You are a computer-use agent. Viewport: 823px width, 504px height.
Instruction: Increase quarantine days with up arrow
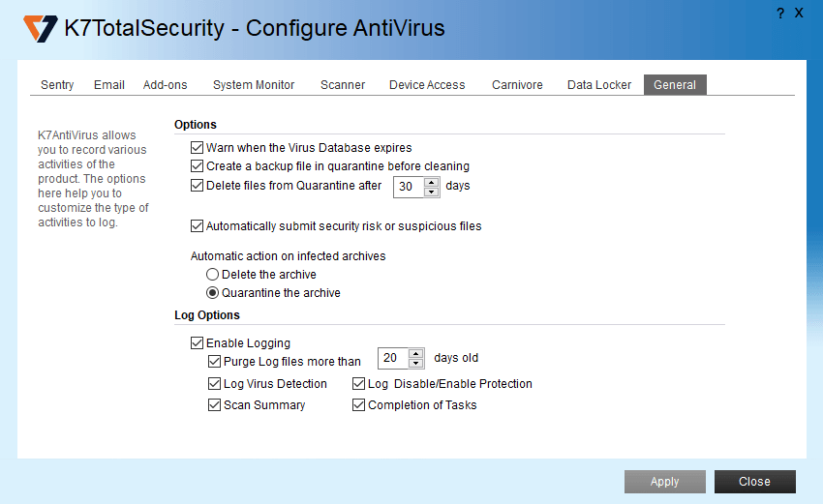click(x=432, y=182)
